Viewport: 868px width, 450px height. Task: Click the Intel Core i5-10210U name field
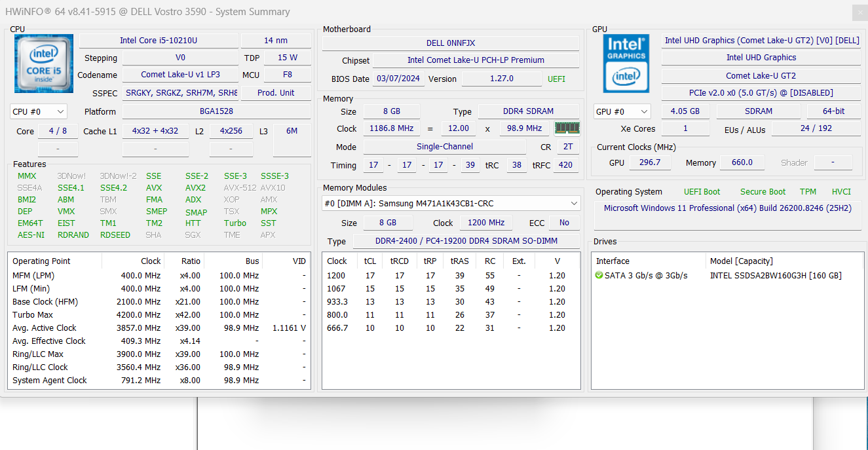[159, 41]
